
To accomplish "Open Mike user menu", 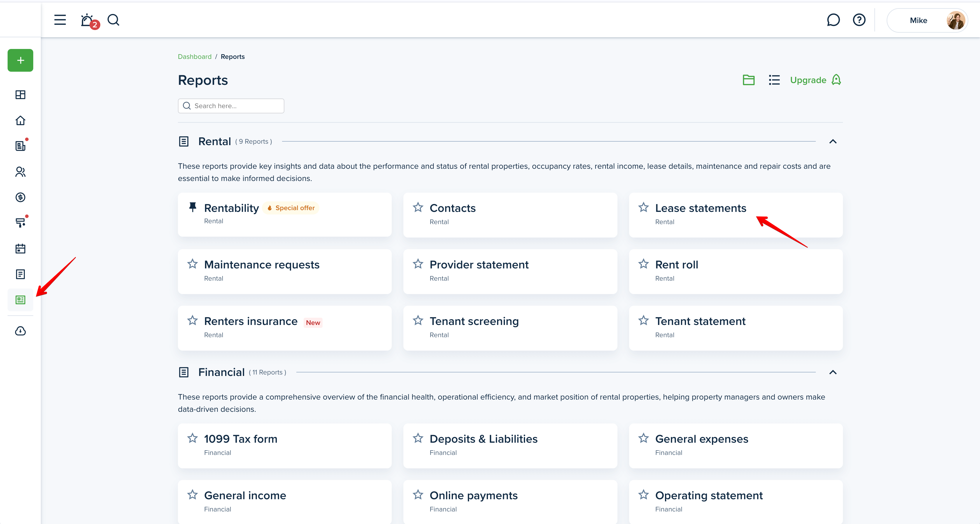I will point(927,20).
